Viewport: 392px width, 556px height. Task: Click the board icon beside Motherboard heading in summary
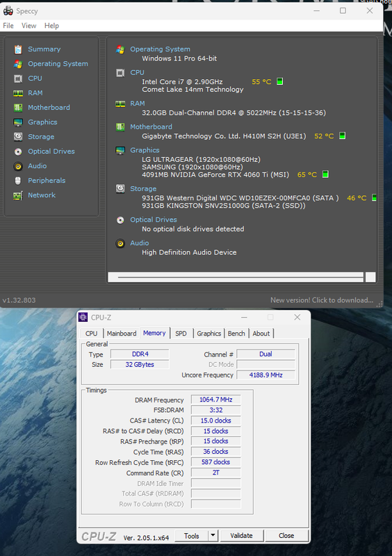click(120, 127)
